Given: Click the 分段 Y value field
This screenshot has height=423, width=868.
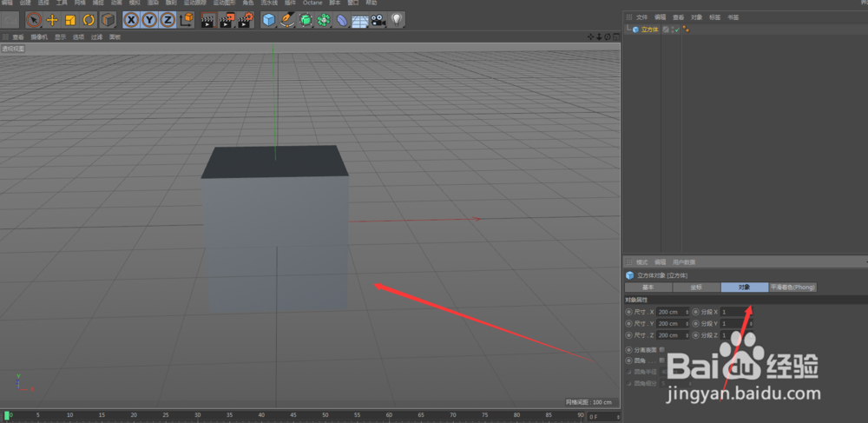Looking at the screenshot, I should click(736, 323).
